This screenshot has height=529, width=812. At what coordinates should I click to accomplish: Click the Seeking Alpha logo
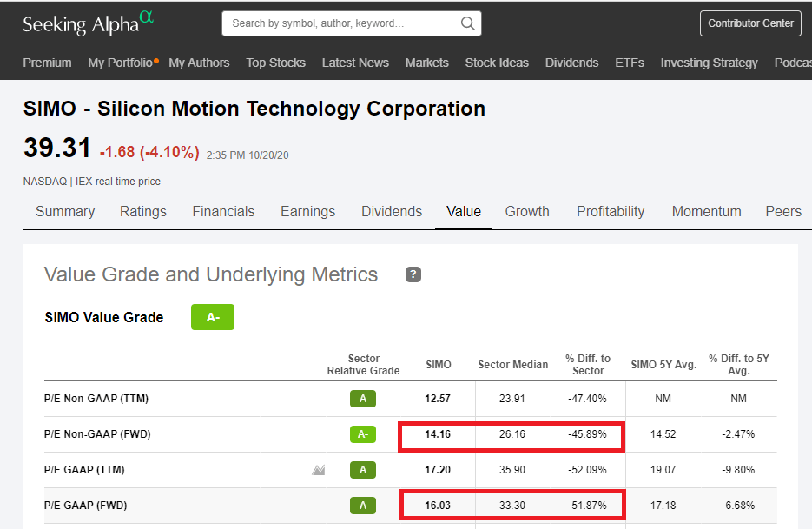click(x=88, y=23)
